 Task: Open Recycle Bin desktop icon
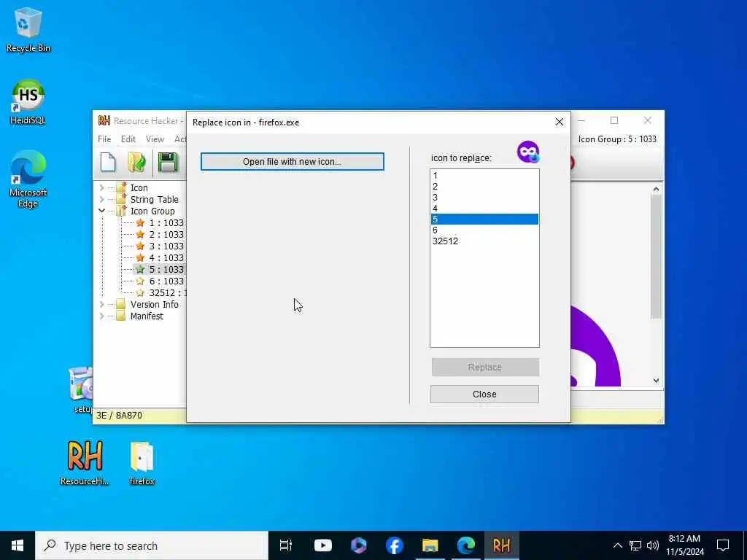coord(28,29)
